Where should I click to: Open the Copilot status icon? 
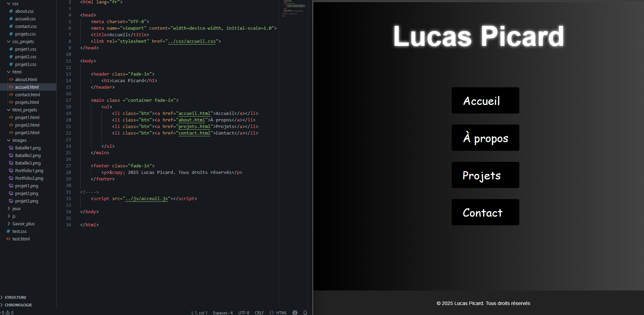click(295, 313)
